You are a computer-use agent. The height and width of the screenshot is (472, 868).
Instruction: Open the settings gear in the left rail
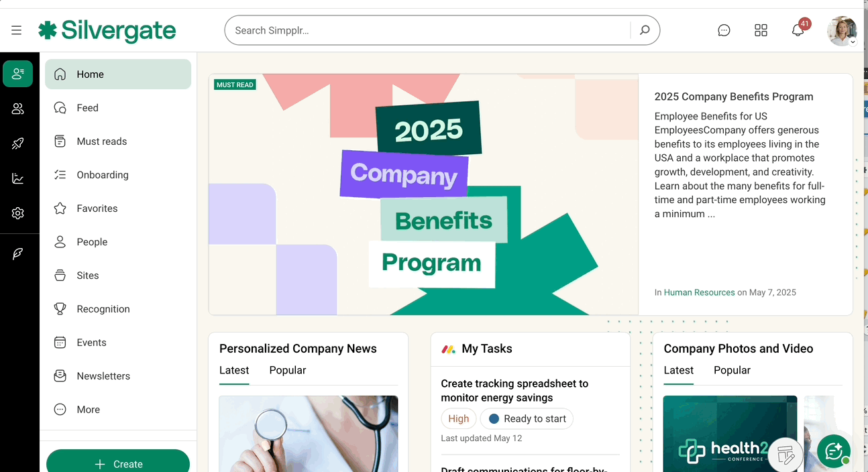point(18,213)
